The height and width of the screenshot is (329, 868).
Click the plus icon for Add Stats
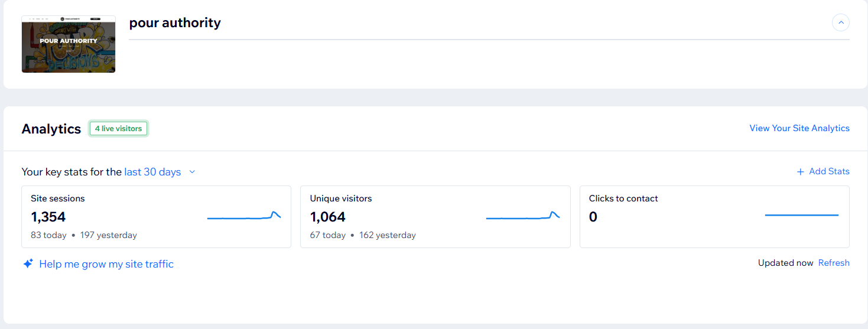tap(800, 172)
